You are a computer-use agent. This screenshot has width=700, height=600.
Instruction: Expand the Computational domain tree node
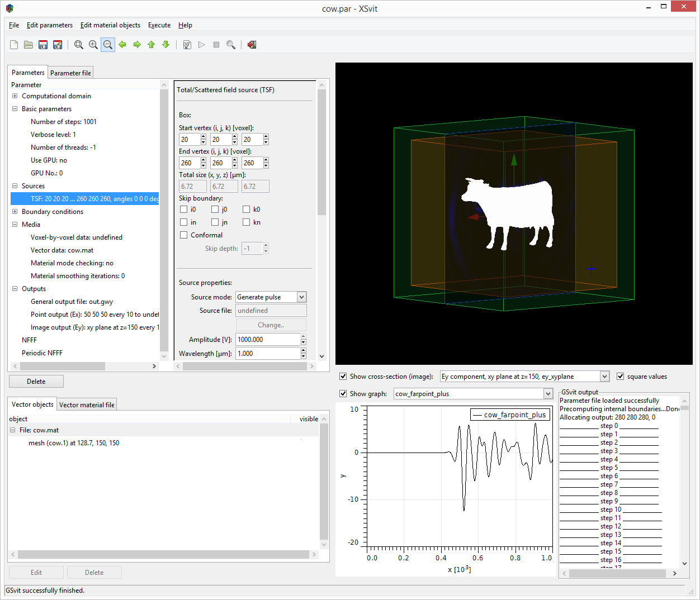tap(15, 96)
